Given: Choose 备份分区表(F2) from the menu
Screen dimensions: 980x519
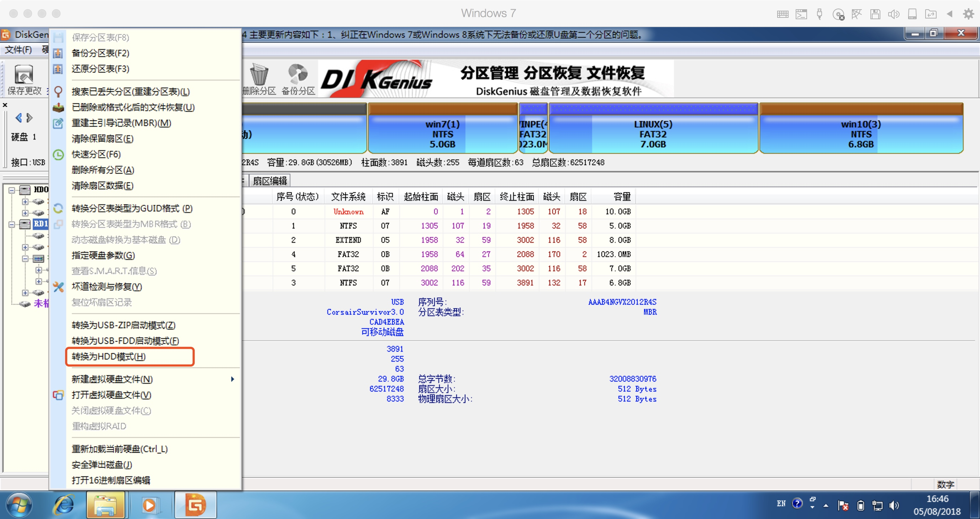Looking at the screenshot, I should (100, 53).
